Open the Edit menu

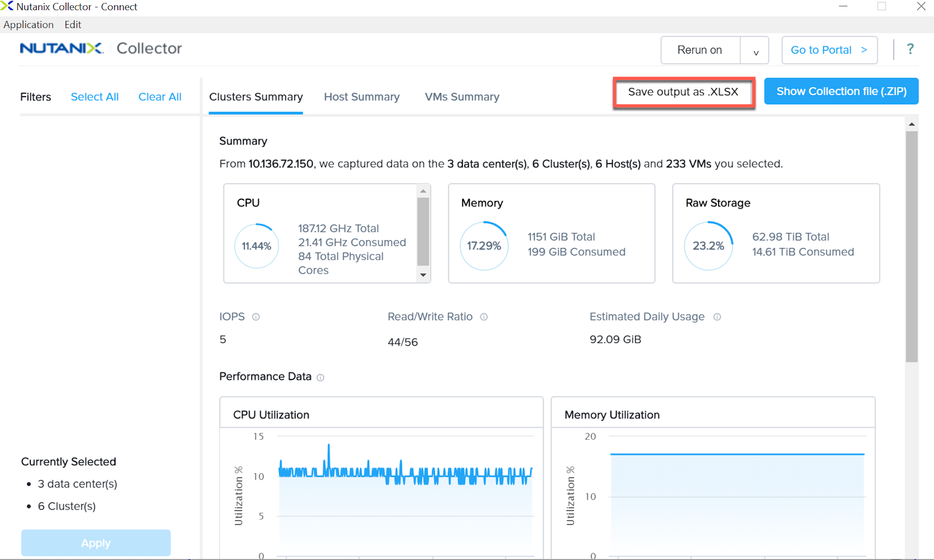(72, 24)
